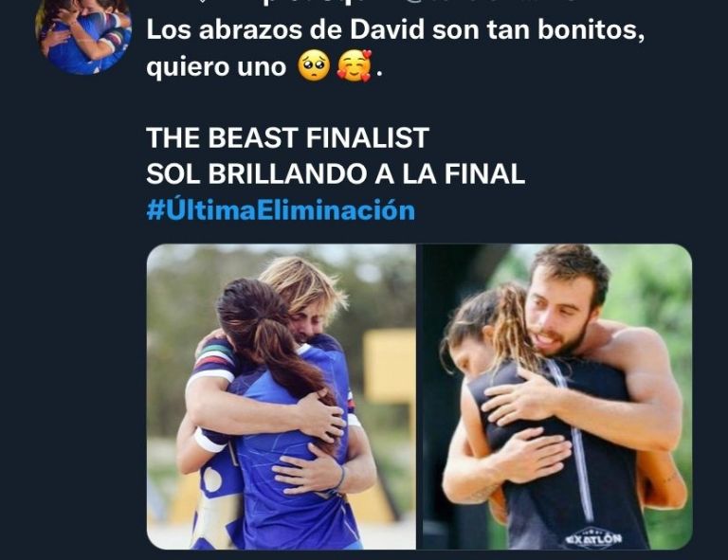Image resolution: width=728 pixels, height=560 pixels.
Task: Click the Exatlón logo in right photo
Action: tap(593, 538)
